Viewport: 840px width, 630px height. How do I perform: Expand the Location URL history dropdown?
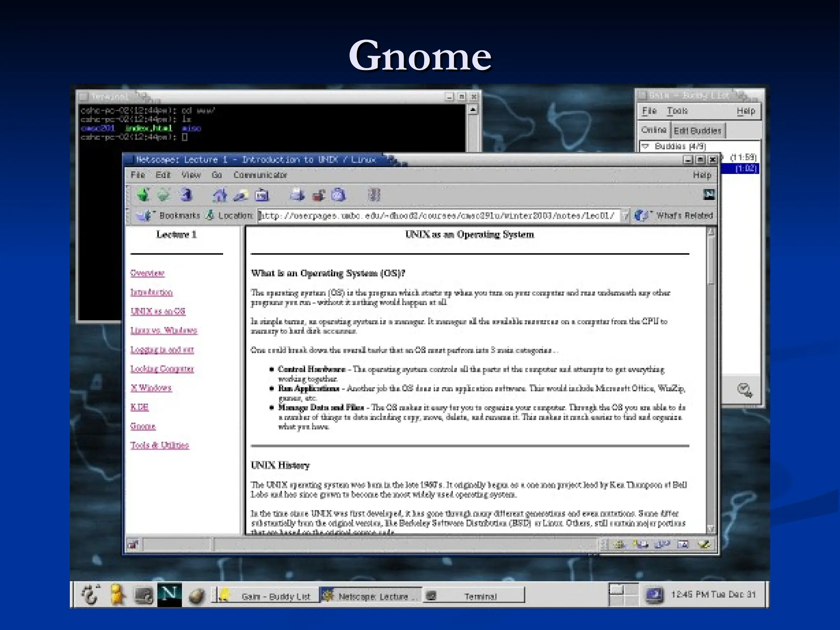tap(625, 215)
